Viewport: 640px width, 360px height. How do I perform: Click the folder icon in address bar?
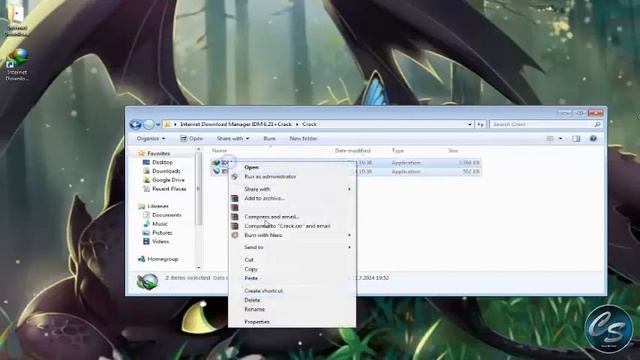point(167,124)
